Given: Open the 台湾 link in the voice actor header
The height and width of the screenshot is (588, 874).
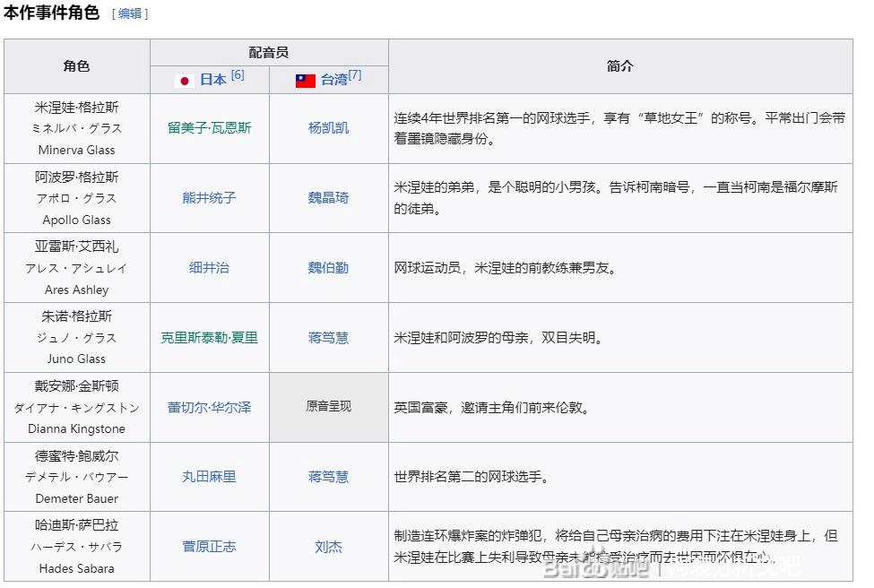Looking at the screenshot, I should (333, 80).
